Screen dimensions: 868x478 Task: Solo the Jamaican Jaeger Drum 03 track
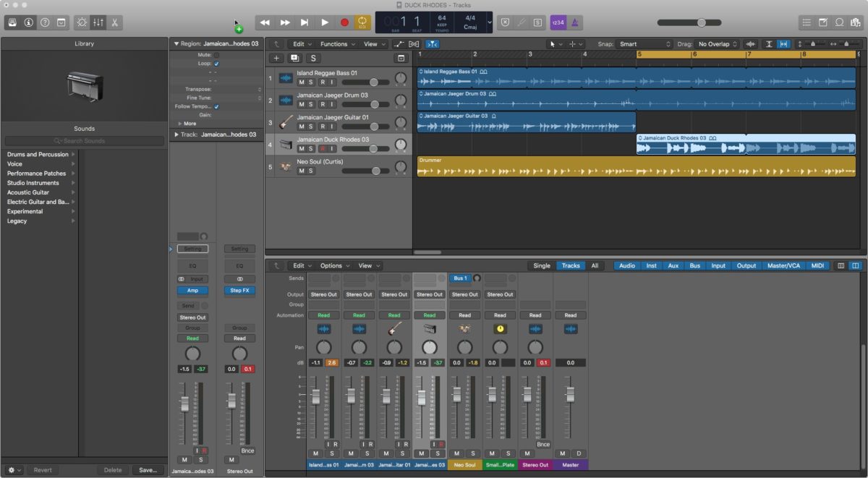point(312,104)
